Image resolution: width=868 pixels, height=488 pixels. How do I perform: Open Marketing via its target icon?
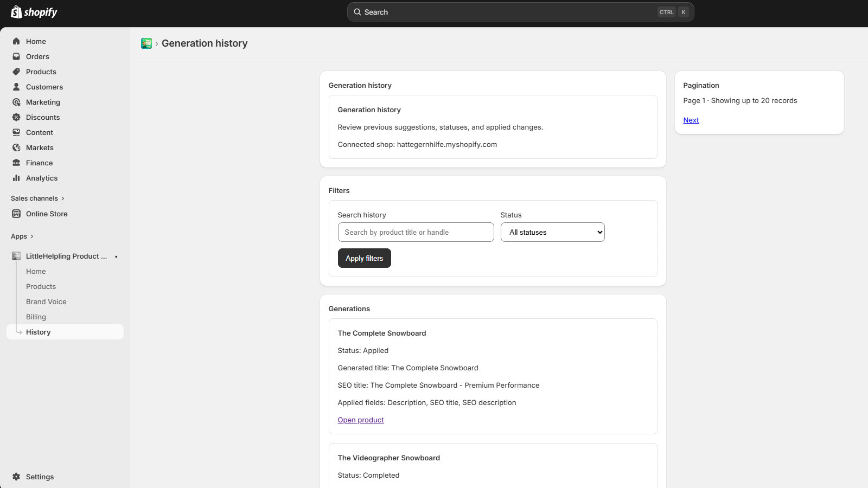pos(16,102)
